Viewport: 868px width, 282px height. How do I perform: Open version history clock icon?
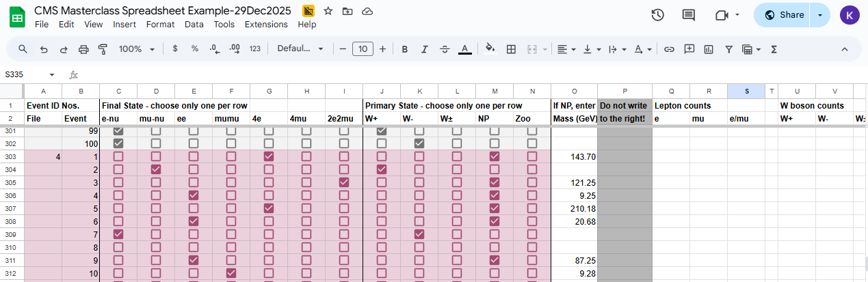[658, 15]
